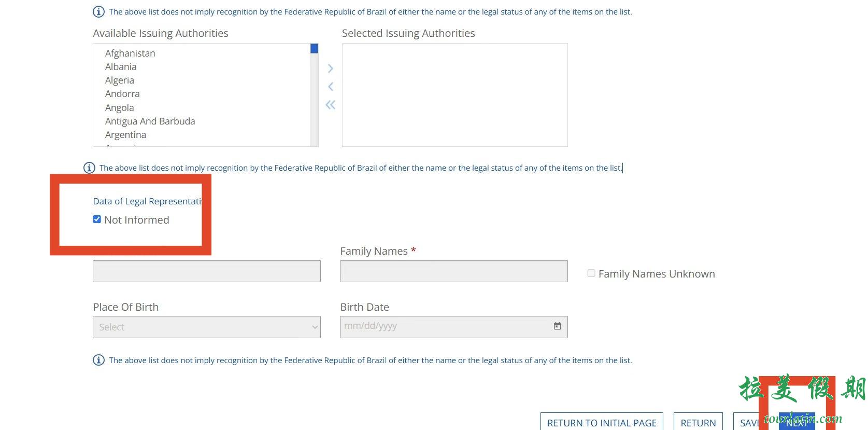Click the Birth Date input field
The image size is (868, 430).
pyautogui.click(x=446, y=327)
